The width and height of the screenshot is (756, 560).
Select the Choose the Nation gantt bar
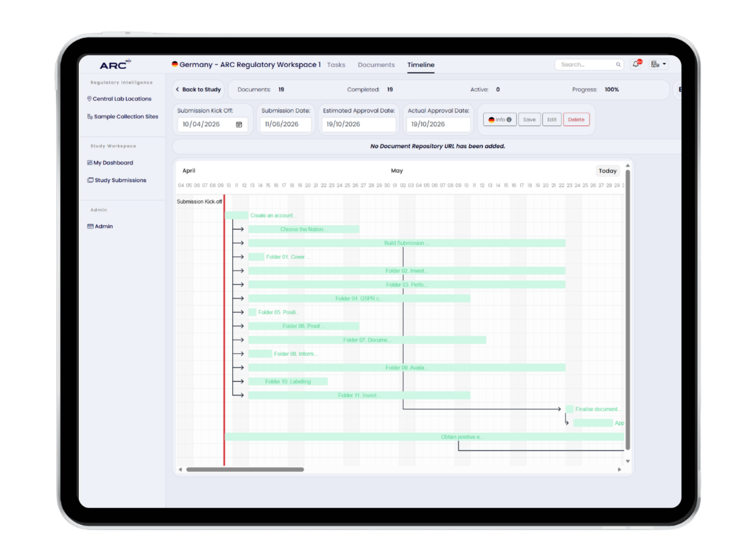tap(304, 230)
